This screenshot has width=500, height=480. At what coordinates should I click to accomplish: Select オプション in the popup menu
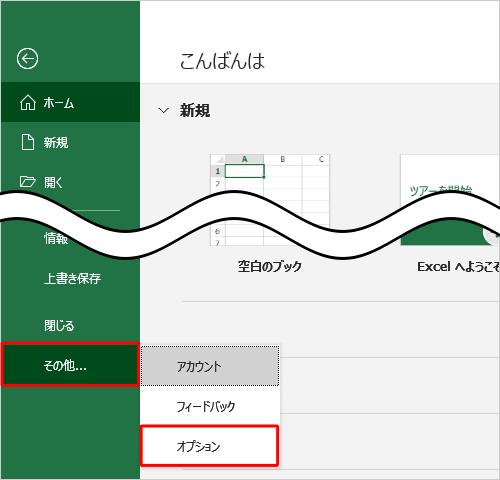[210, 446]
